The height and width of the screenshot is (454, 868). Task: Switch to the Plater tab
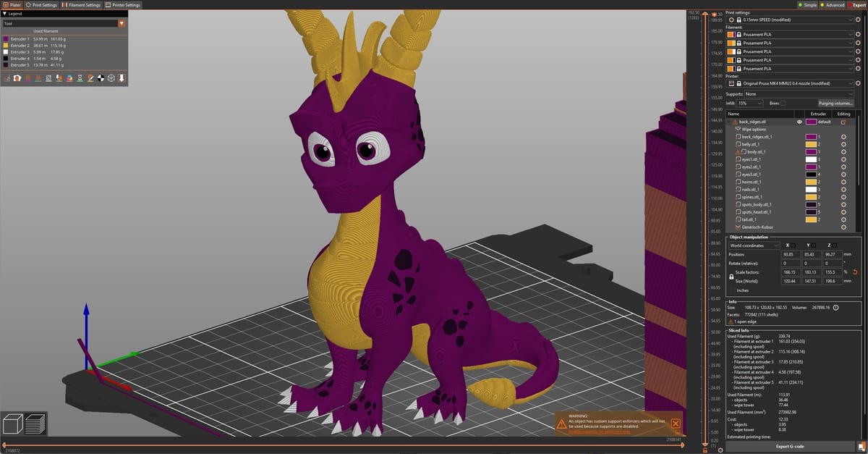pos(12,4)
